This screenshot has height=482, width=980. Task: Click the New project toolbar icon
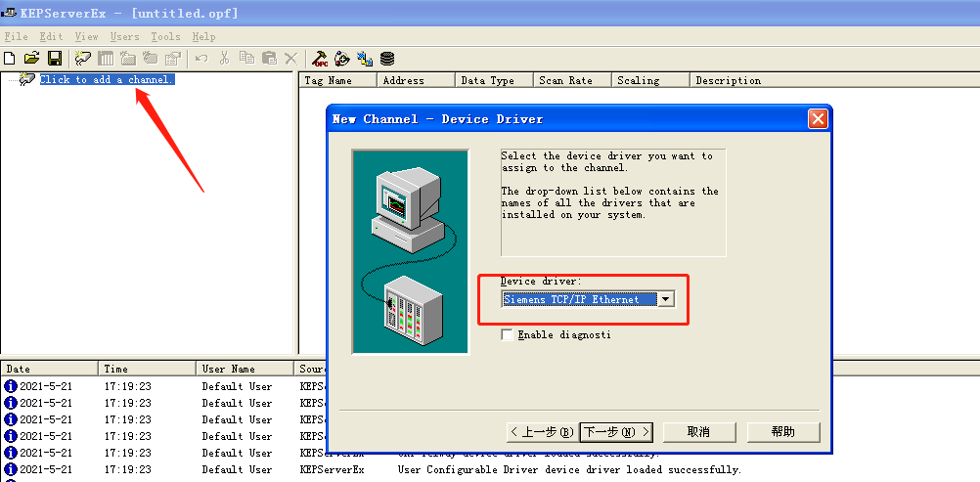pos(10,59)
